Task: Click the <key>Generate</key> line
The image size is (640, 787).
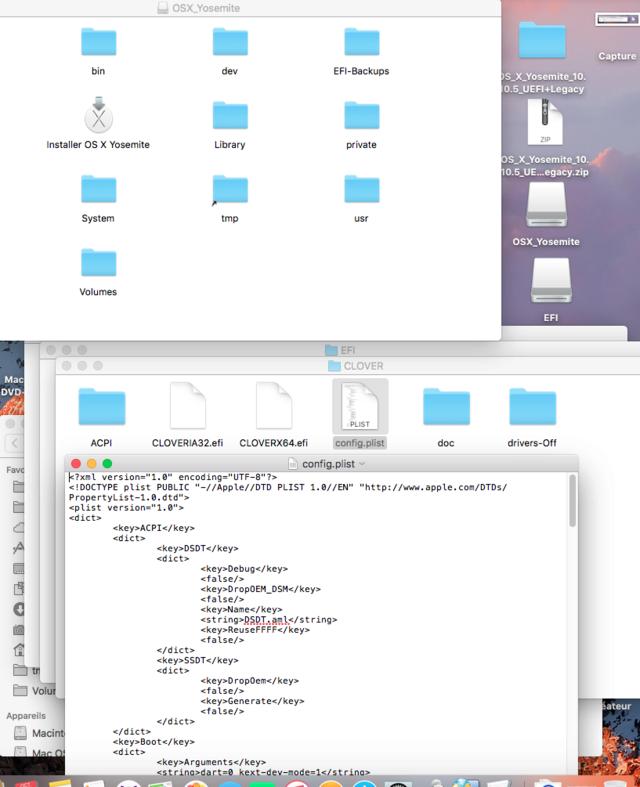Action: click(x=252, y=701)
